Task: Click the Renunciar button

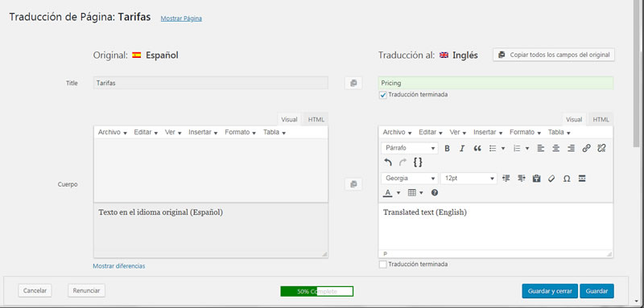Action: pos(86,291)
